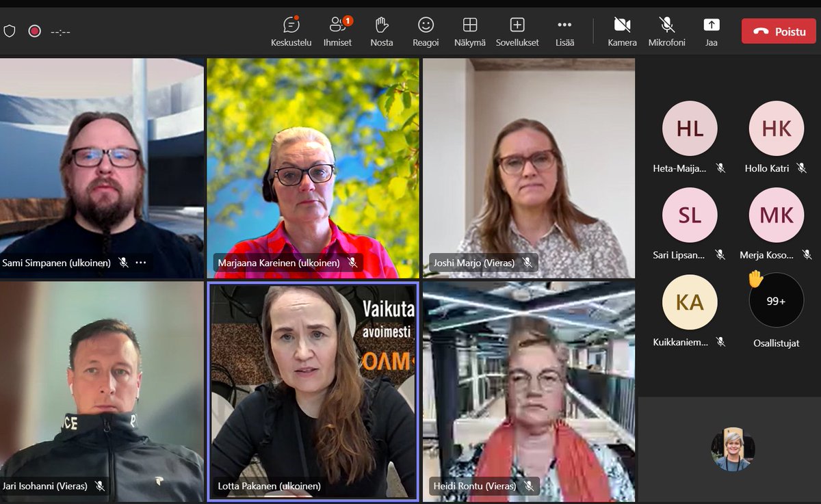Click the KA avatar of Kuikkaniemi
Viewport: 821px width, 504px height.
(x=690, y=302)
